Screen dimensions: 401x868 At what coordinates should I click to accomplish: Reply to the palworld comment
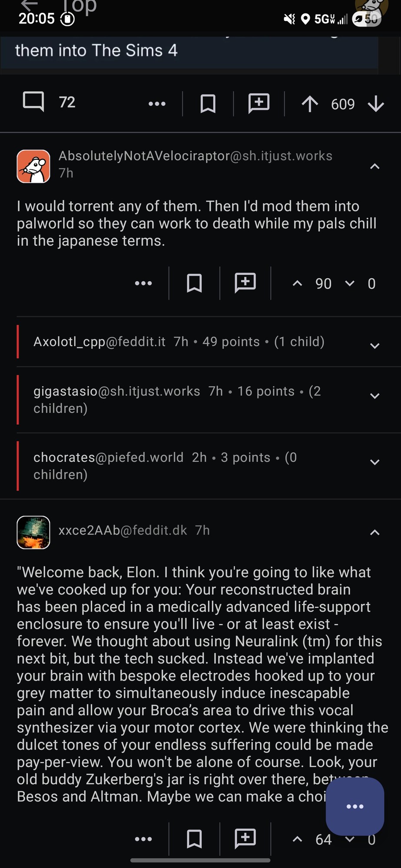(x=245, y=283)
